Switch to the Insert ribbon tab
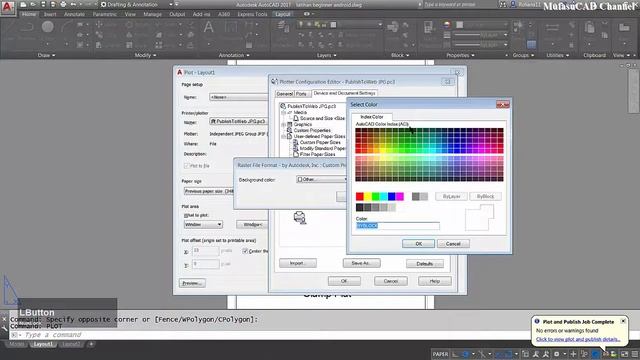Screen dimensions: 640x360 [x=50, y=14]
